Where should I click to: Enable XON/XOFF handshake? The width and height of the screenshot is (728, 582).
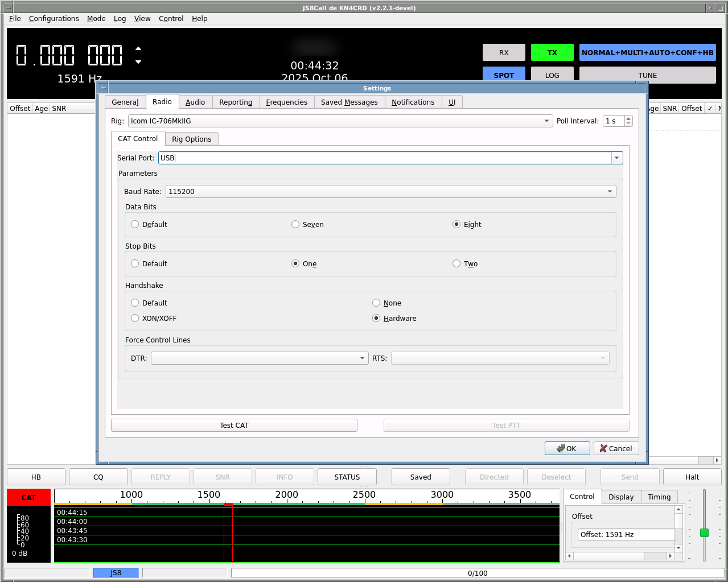tap(134, 318)
